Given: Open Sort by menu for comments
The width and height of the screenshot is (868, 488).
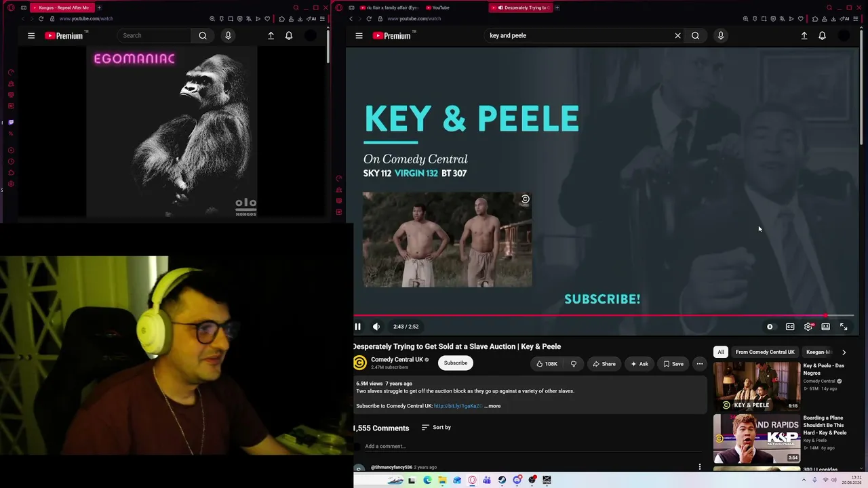Looking at the screenshot, I should pos(436,428).
